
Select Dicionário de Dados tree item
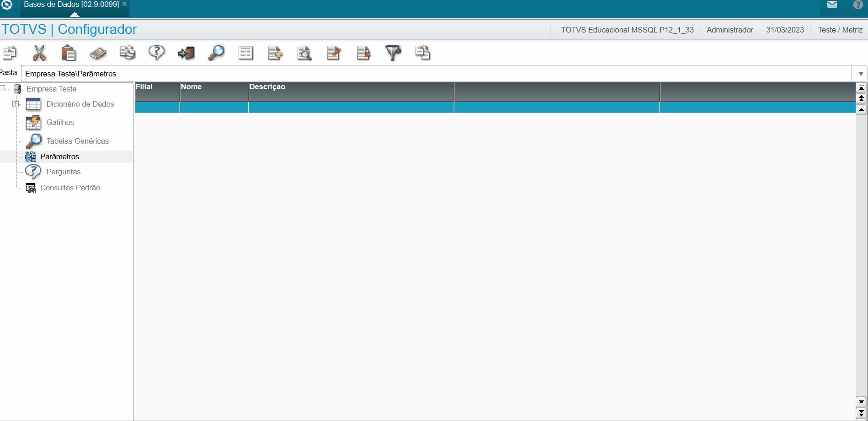pos(80,104)
